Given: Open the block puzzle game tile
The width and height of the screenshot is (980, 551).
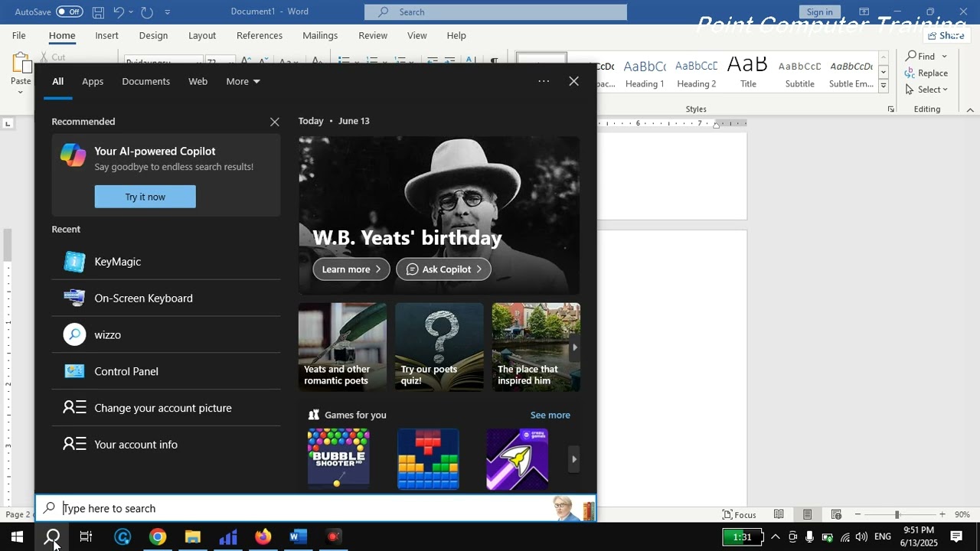Looking at the screenshot, I should (428, 458).
